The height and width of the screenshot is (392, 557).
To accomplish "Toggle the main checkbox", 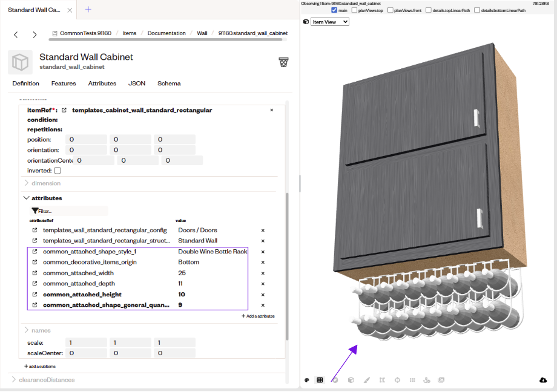I will (334, 10).
